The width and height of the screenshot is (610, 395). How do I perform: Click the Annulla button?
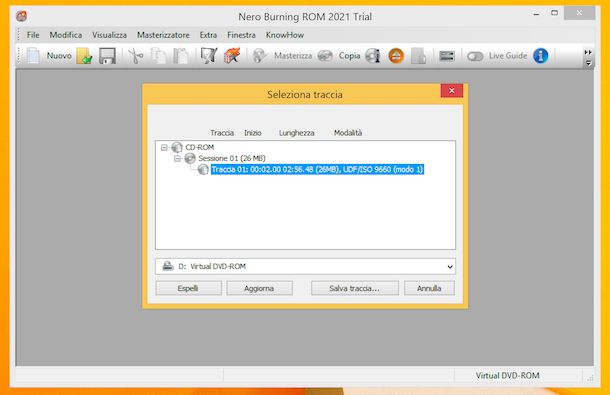tap(429, 288)
